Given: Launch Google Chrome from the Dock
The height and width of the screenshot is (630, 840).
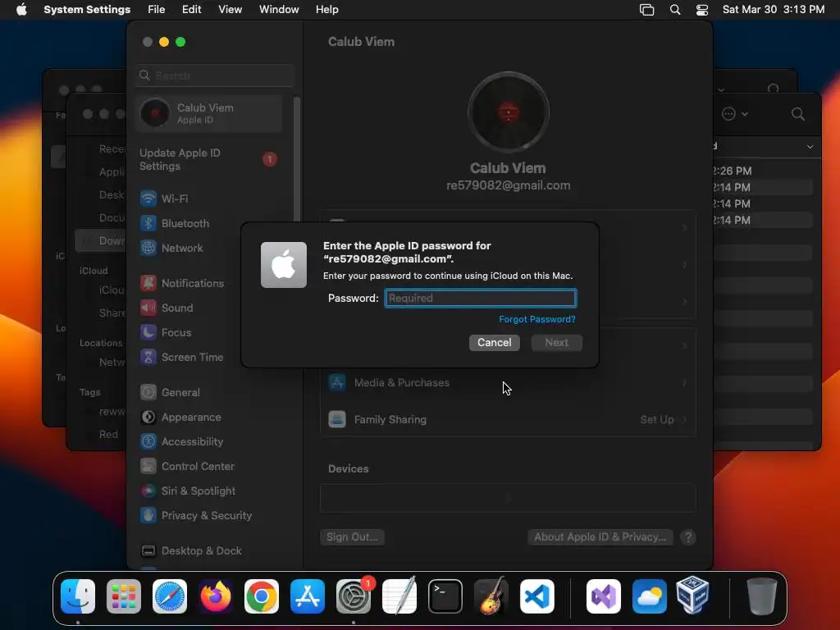Looking at the screenshot, I should click(262, 596).
